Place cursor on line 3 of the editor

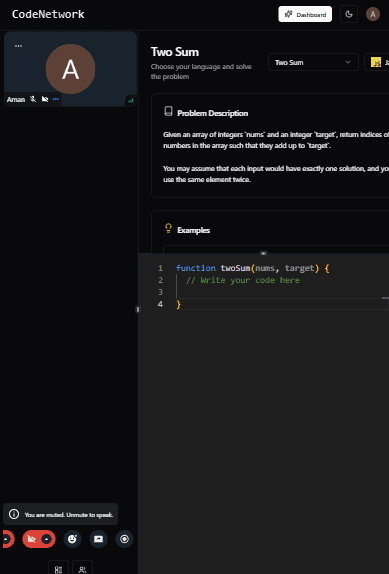pyautogui.click(x=282, y=292)
